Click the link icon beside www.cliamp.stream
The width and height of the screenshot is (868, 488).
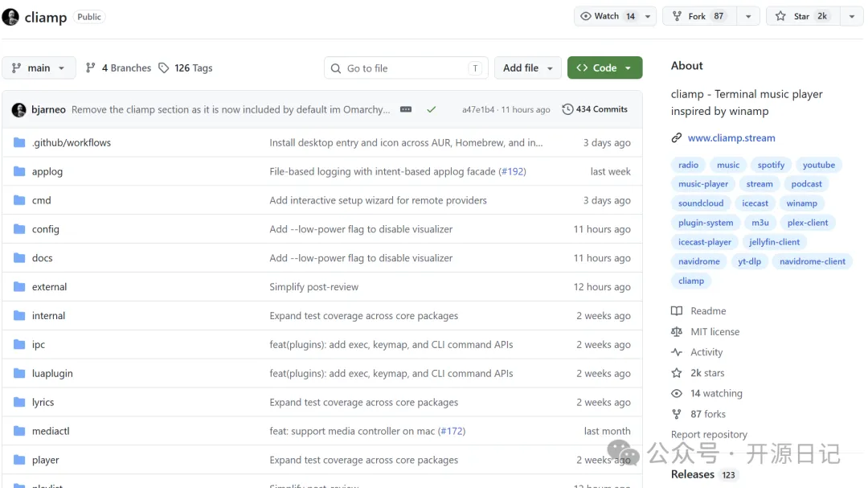pyautogui.click(x=677, y=137)
